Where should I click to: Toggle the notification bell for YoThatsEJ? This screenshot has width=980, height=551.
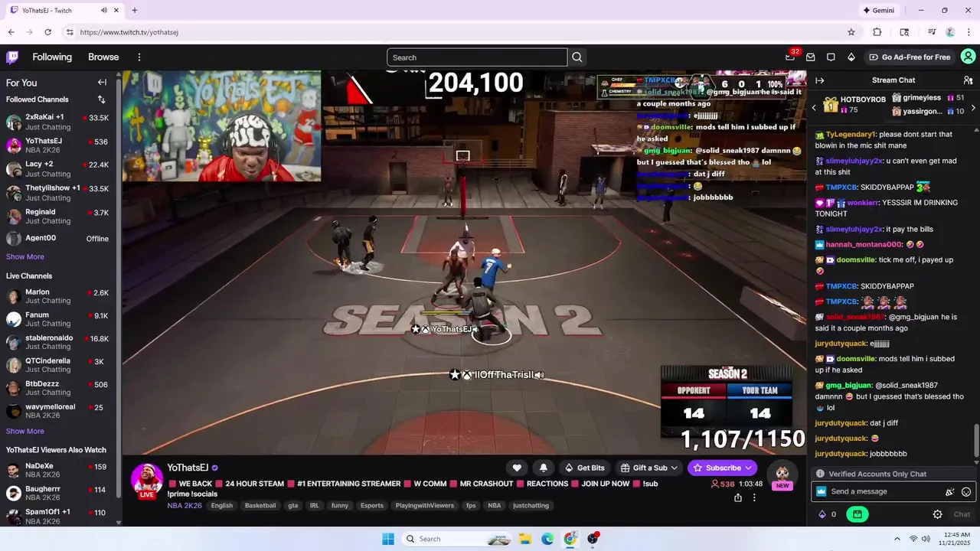(544, 468)
